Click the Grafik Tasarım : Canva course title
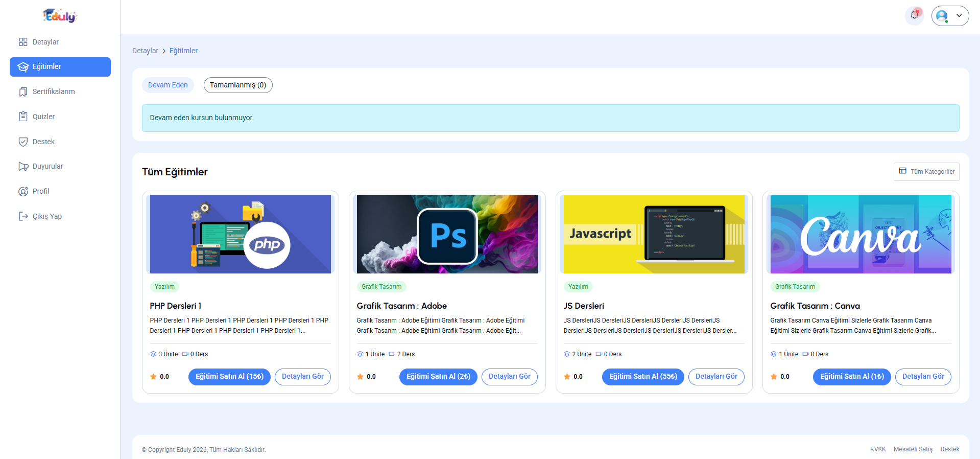Image resolution: width=980 pixels, height=459 pixels. coord(815,306)
